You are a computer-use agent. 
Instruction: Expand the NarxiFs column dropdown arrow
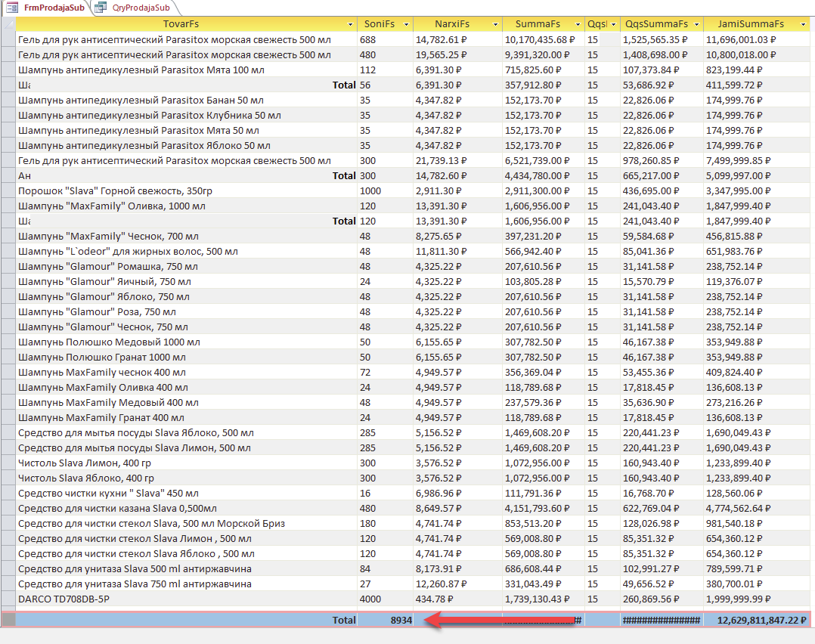pyautogui.click(x=495, y=24)
